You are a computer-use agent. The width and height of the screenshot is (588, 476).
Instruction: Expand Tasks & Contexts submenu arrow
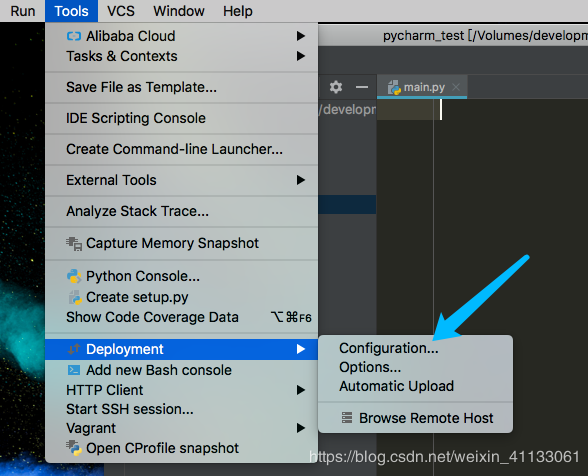[301, 56]
